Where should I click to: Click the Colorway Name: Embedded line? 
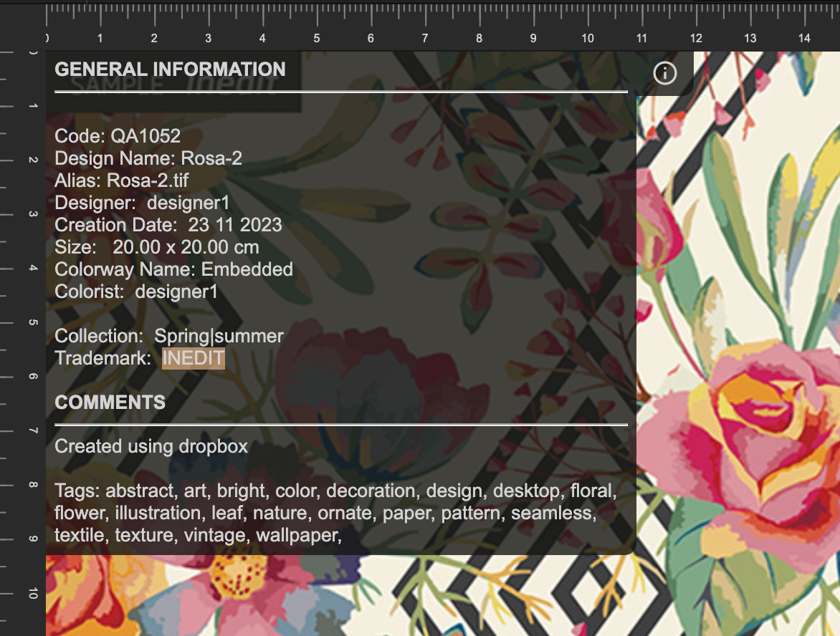173,269
